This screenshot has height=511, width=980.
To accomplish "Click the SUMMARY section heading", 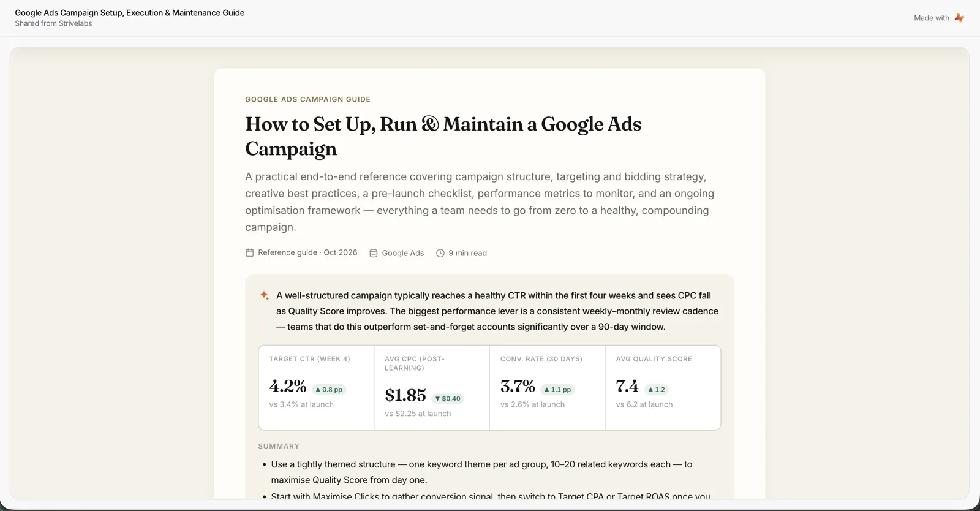I will [279, 446].
